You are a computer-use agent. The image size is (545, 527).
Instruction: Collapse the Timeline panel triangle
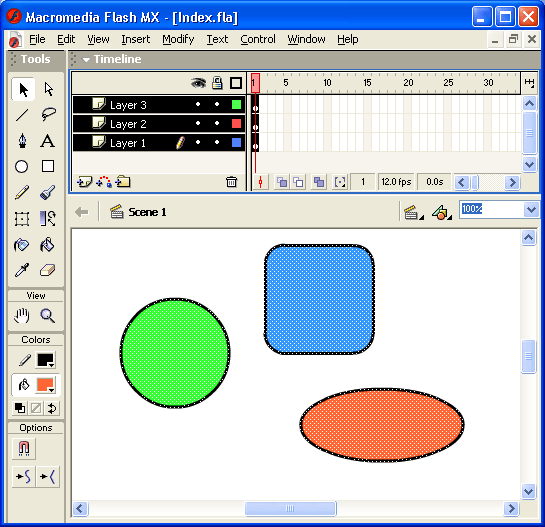pos(86,60)
